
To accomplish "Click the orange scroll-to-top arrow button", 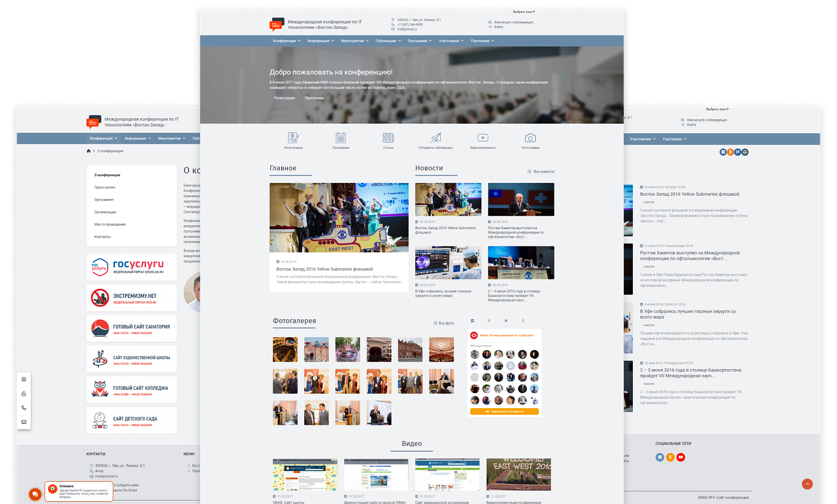I will coord(807,484).
